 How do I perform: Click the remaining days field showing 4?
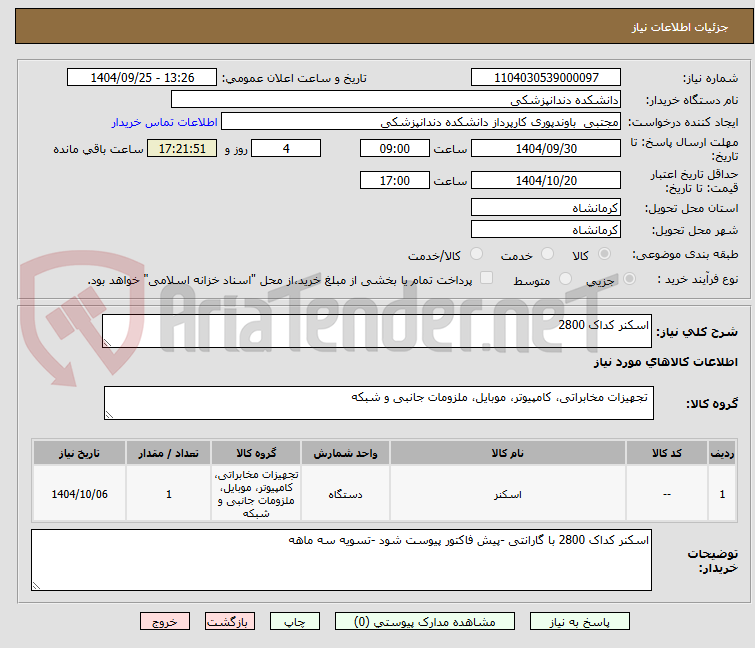point(286,148)
